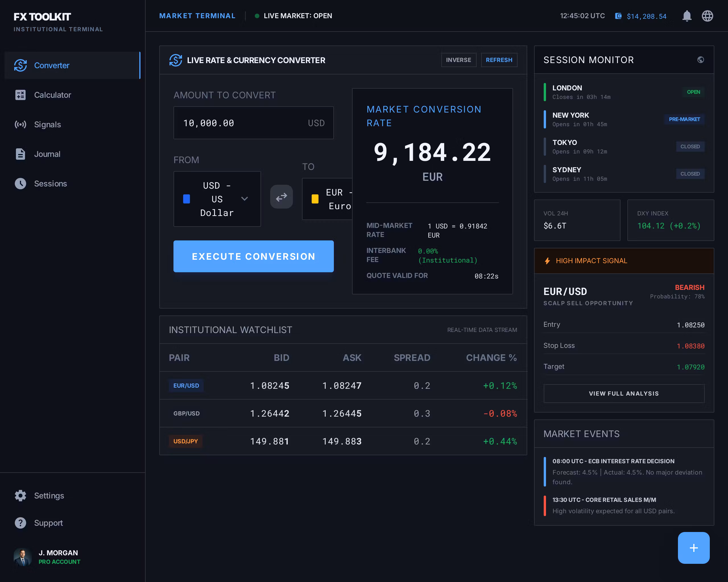This screenshot has height=582, width=728.
Task: Click the New York PRE-MARKET badge
Action: [x=684, y=119]
